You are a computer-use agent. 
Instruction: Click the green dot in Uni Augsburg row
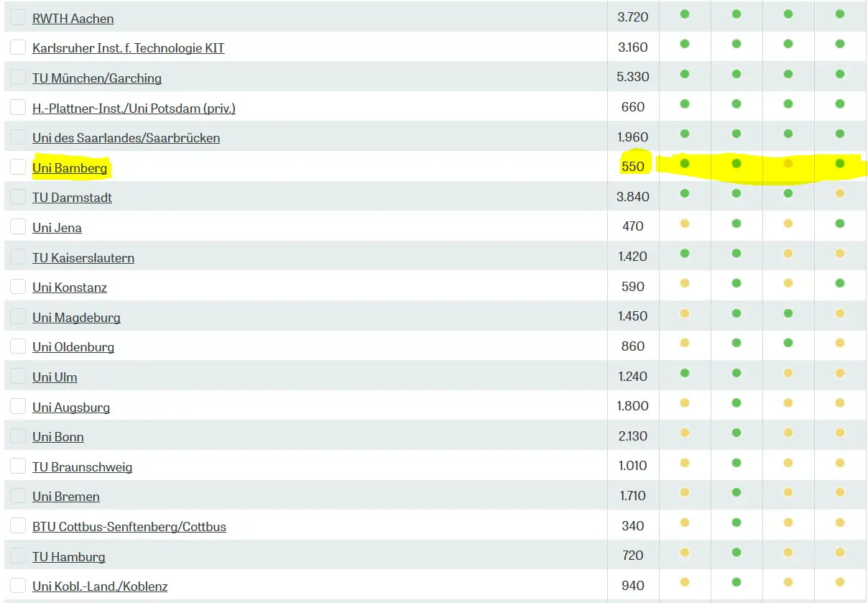click(x=737, y=402)
